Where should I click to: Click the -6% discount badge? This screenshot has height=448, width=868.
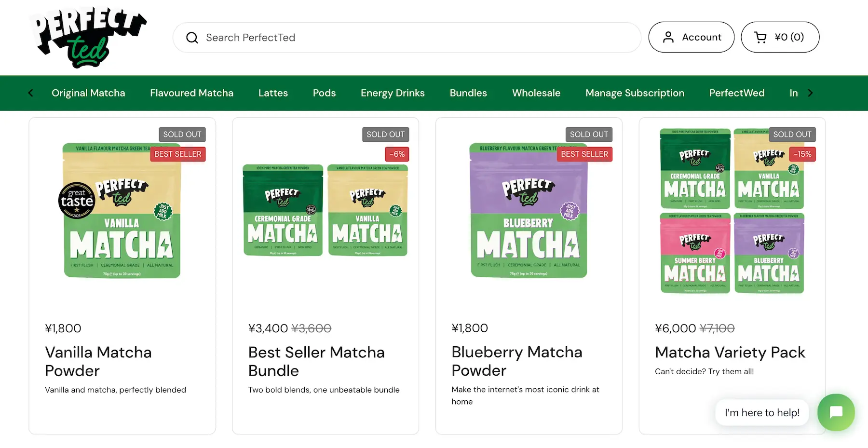[397, 154]
